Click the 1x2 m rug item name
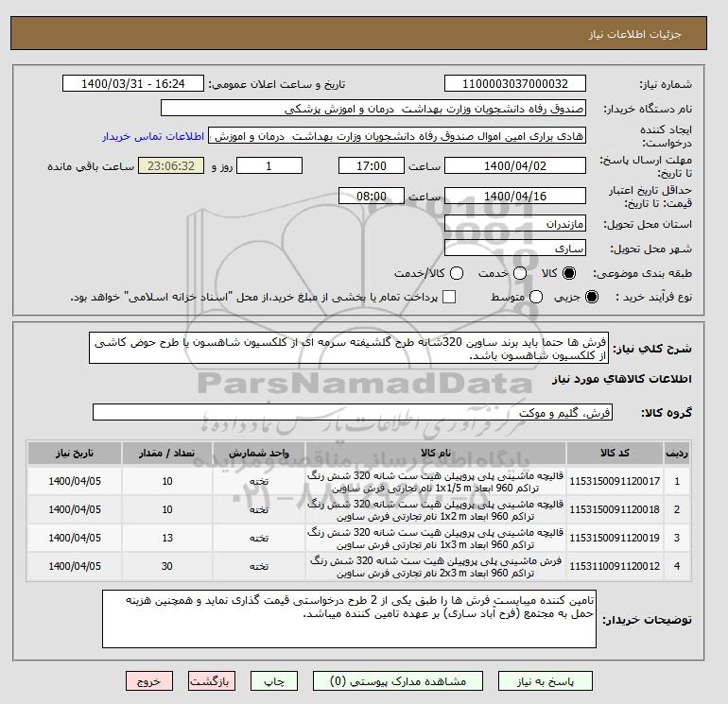This screenshot has height=704, width=728. coord(436,510)
